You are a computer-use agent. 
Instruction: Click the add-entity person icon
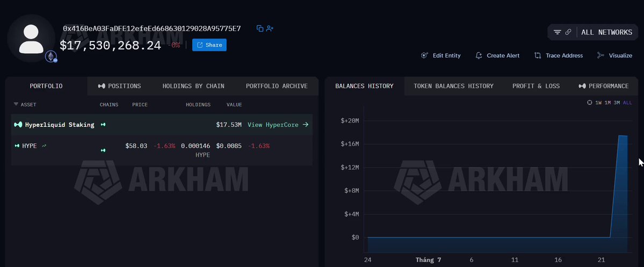270,28
